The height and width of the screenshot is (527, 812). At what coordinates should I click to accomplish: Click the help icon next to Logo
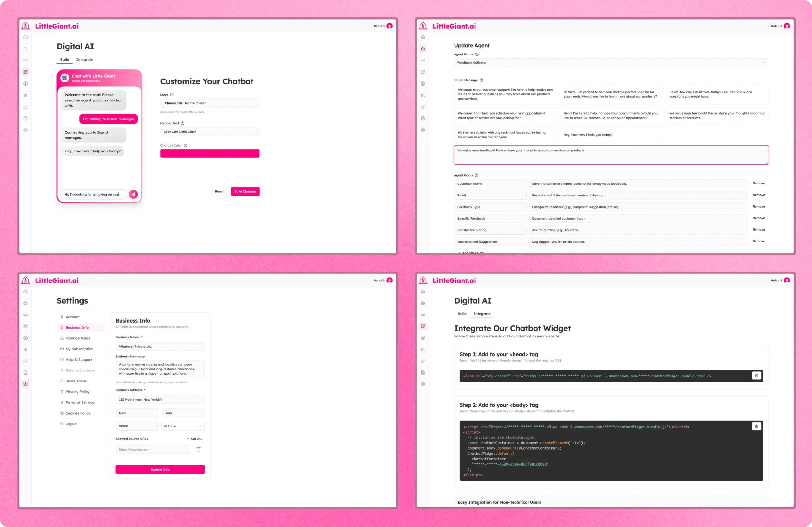tap(172, 95)
